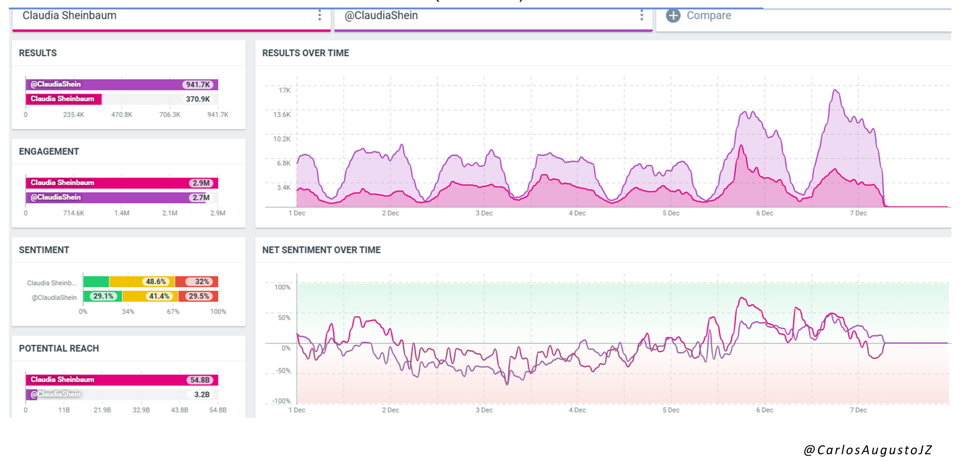The height and width of the screenshot is (461, 980).
Task: Click the Claudia Sheinbaum 54.8B reach bar
Action: [x=122, y=380]
